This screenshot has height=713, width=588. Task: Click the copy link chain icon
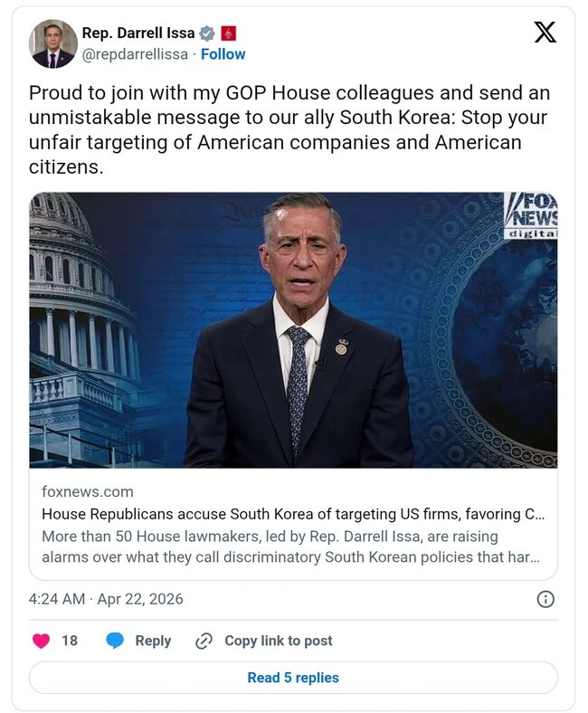pos(204,641)
